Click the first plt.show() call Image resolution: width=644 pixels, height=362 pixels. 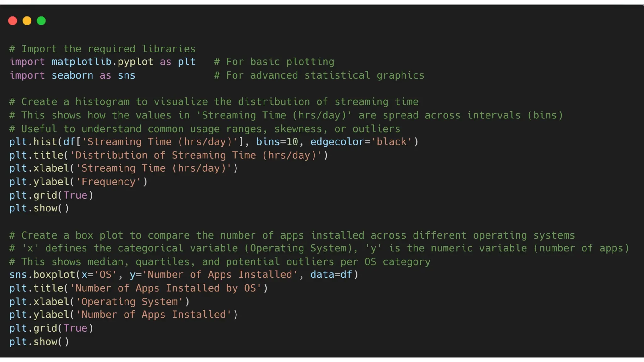pos(39,208)
